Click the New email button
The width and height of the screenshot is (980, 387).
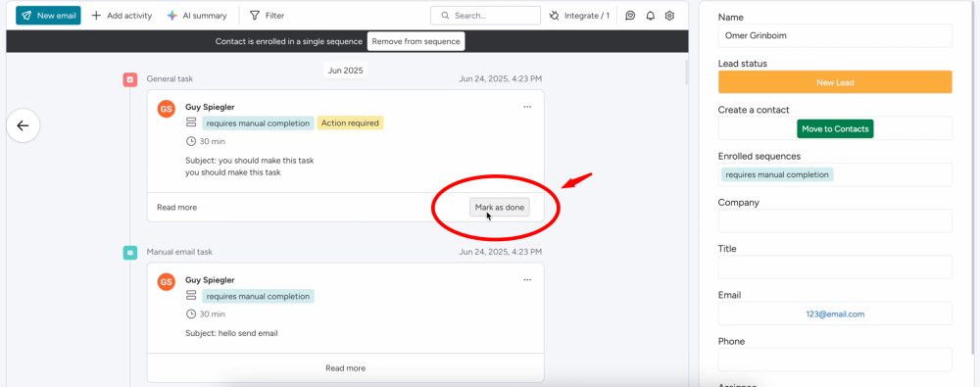[x=48, y=16]
